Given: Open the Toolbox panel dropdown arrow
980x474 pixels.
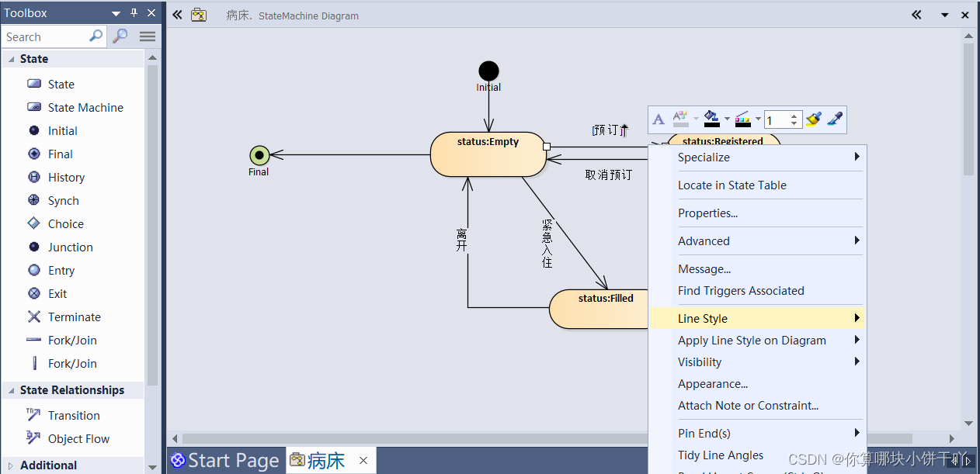Looking at the screenshot, I should point(116,14).
